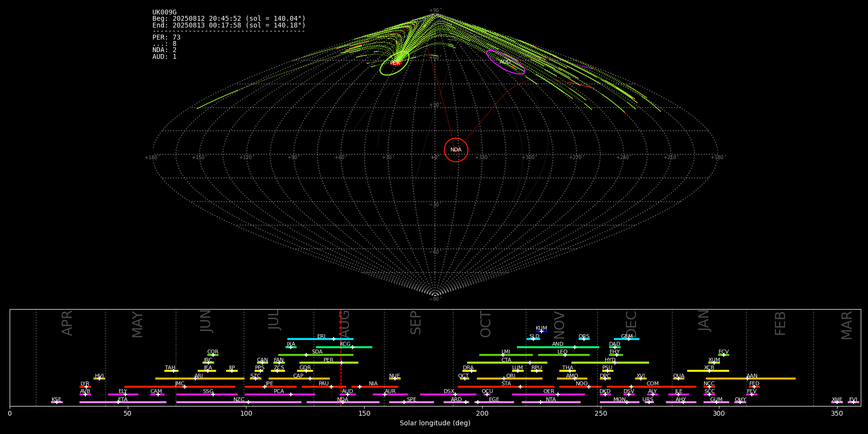Image resolution: width=868 pixels, height=434 pixels.
Task: Click the NZC shower bar in timeline
Action: [239, 402]
